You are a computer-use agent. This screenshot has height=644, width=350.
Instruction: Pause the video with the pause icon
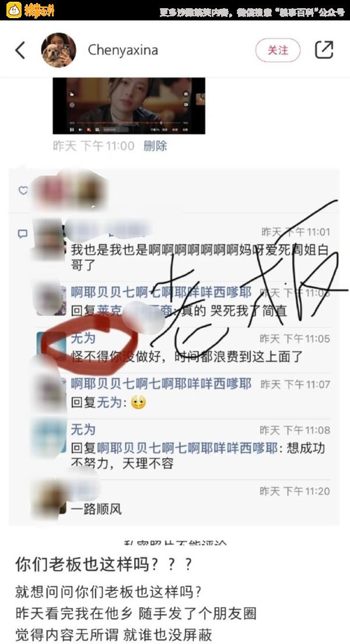(72, 129)
